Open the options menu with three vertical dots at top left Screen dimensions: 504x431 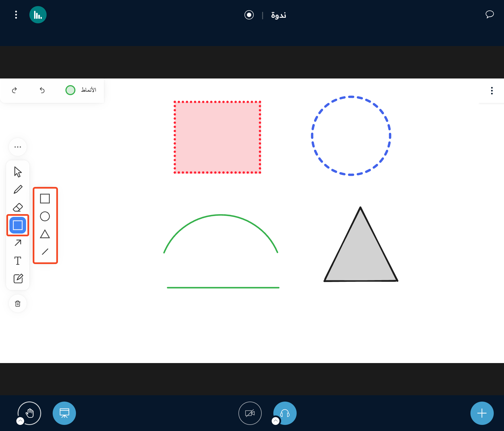(x=16, y=15)
